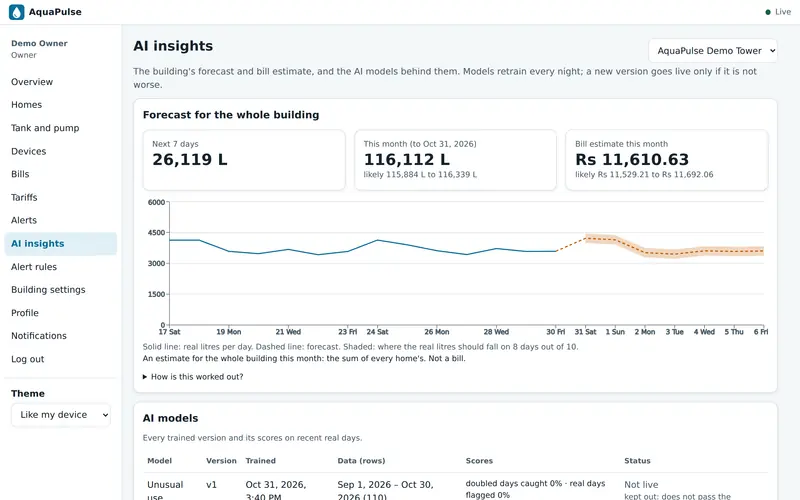Click the solid blue real-litres chart line
Image resolution: width=800 pixels, height=500 pixels.
(x=362, y=247)
